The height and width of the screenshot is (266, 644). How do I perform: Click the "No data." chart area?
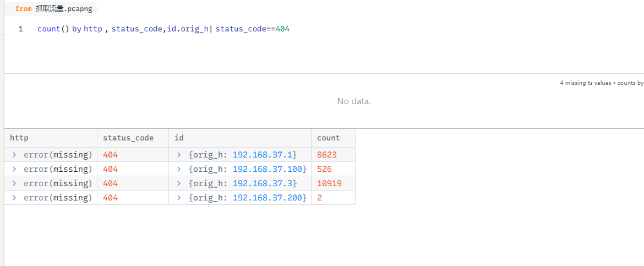pyautogui.click(x=354, y=101)
